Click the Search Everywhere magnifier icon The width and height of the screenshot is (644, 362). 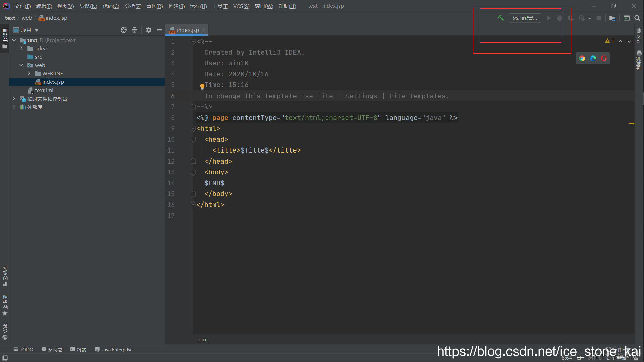(x=637, y=18)
